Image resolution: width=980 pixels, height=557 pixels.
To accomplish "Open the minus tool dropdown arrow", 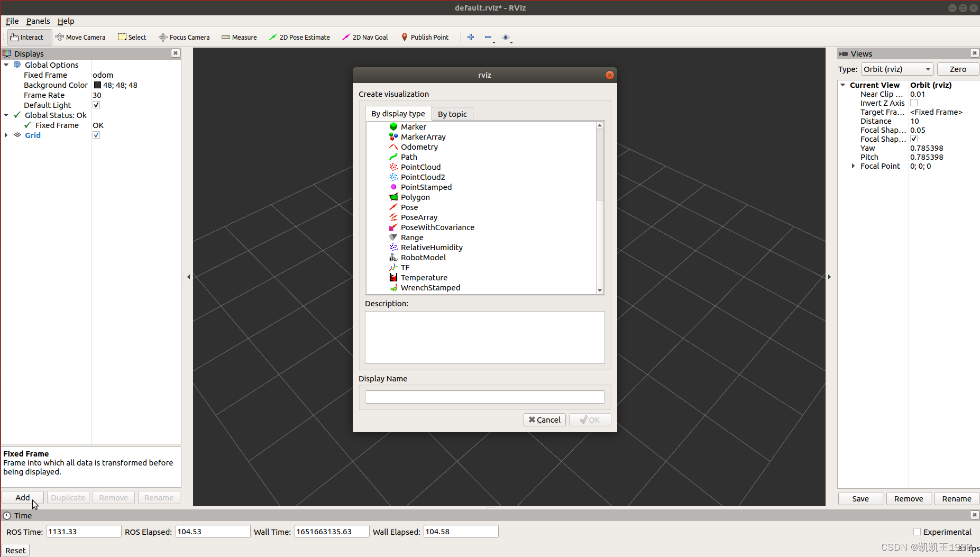I will pyautogui.click(x=494, y=41).
